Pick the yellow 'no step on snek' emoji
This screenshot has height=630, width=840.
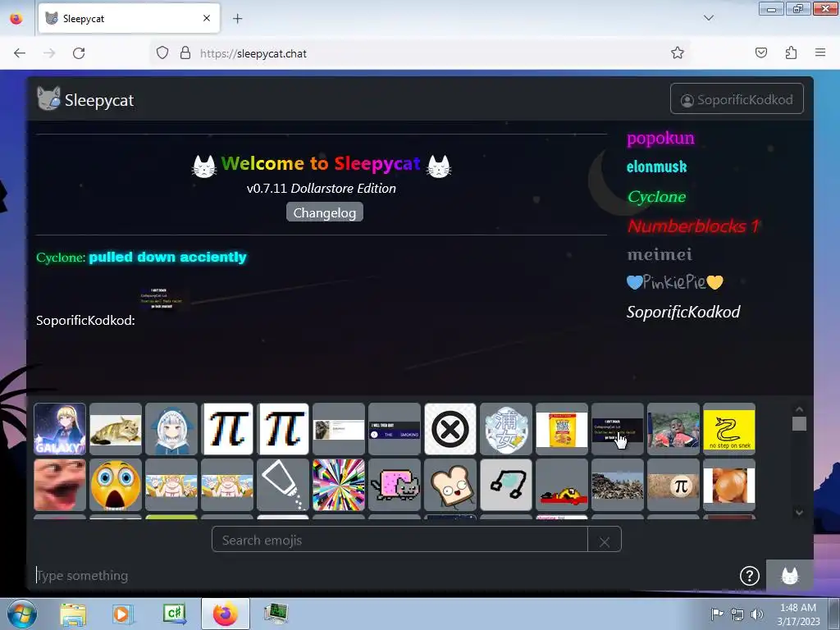[x=729, y=429]
